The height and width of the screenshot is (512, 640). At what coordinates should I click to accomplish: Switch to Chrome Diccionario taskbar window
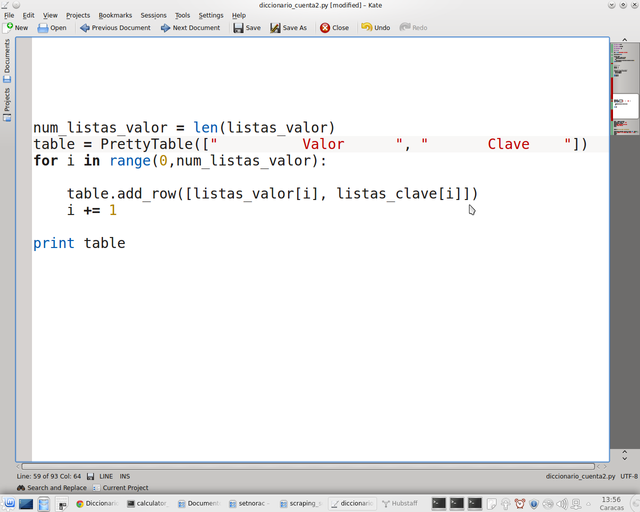coord(98,503)
